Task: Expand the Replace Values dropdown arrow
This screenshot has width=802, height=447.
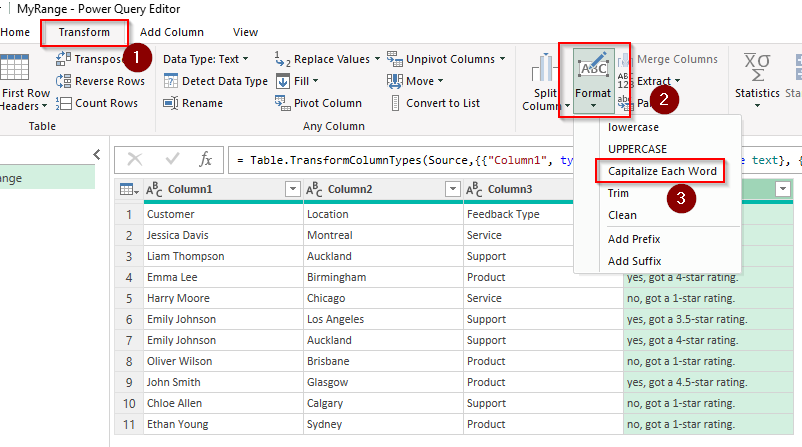Action: click(x=377, y=59)
